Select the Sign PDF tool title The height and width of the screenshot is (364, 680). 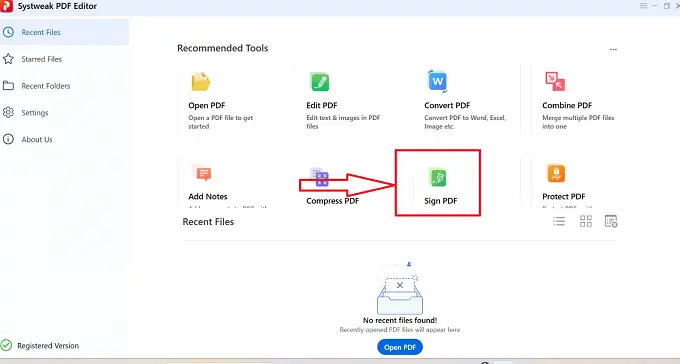coord(441,201)
